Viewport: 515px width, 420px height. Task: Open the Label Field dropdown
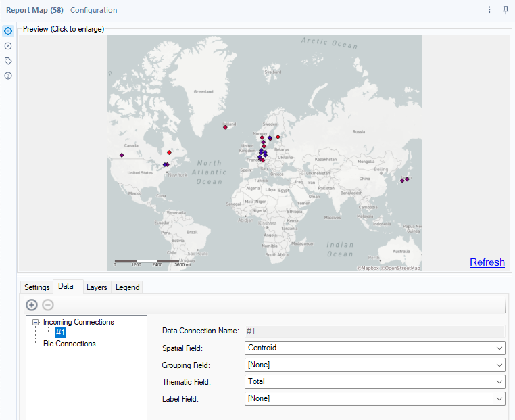[x=374, y=398]
